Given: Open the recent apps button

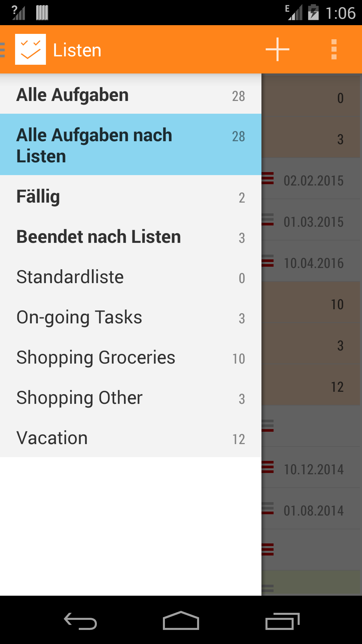Looking at the screenshot, I should click(x=282, y=621).
